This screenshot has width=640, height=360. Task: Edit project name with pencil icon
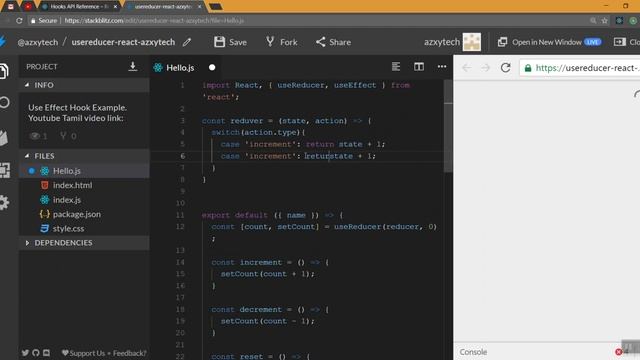click(x=187, y=42)
